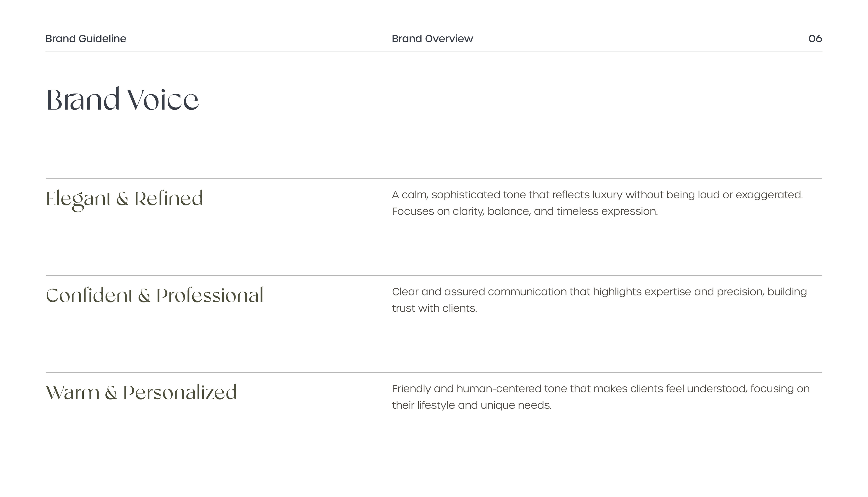Click the word "Voice" in the large title
This screenshot has height=497, width=868.
point(163,100)
